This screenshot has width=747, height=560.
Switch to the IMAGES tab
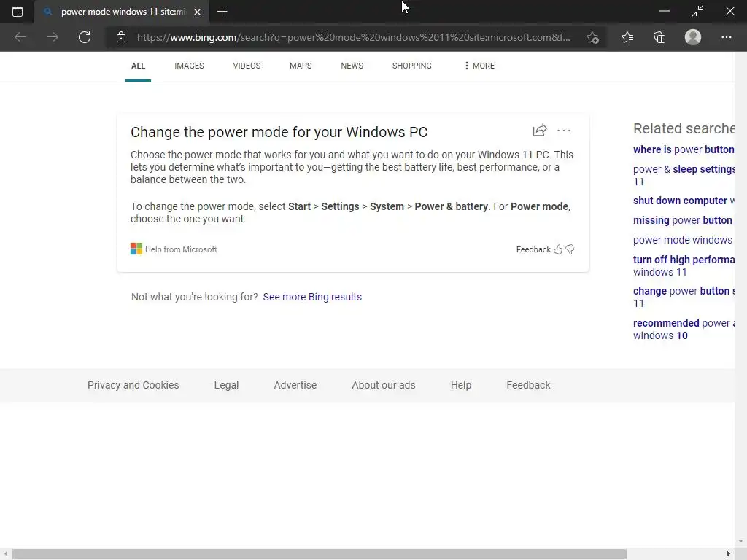pyautogui.click(x=189, y=66)
